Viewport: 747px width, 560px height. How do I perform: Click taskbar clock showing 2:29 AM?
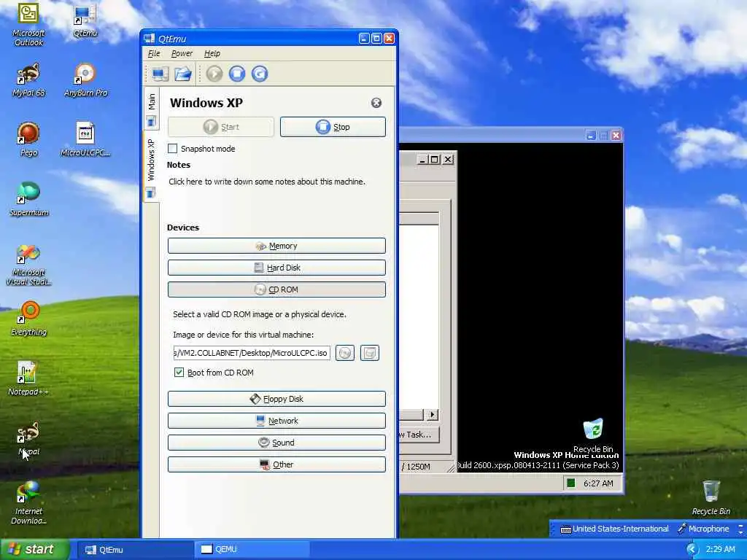coord(720,550)
